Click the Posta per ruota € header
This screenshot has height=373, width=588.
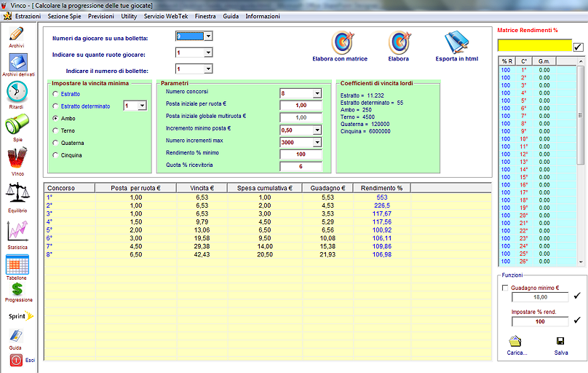(x=135, y=188)
